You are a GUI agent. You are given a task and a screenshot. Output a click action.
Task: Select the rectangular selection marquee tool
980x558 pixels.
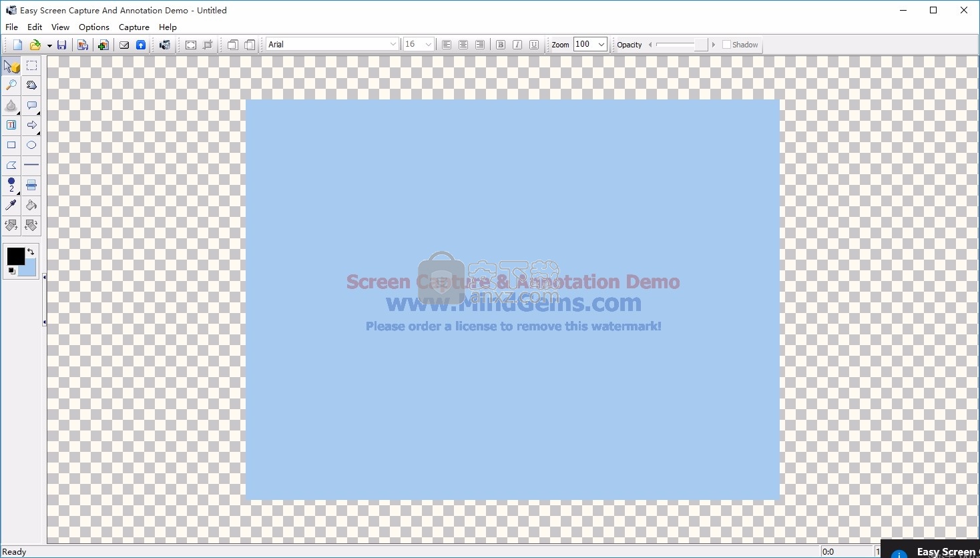click(31, 66)
